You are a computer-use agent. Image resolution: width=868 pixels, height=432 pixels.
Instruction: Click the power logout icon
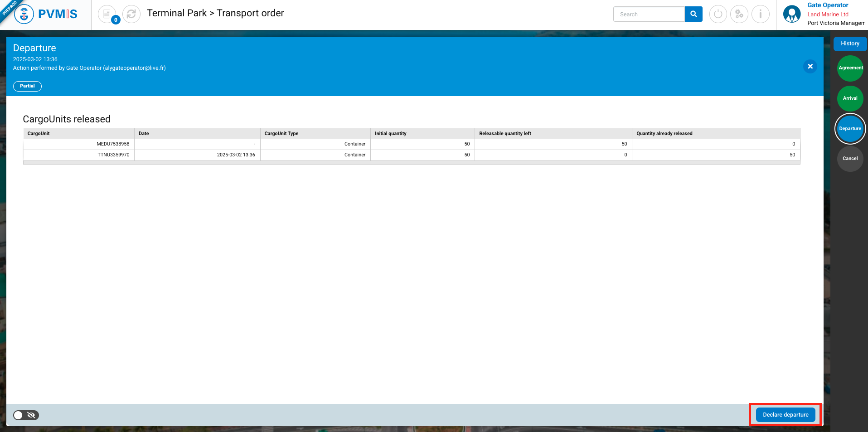point(718,14)
